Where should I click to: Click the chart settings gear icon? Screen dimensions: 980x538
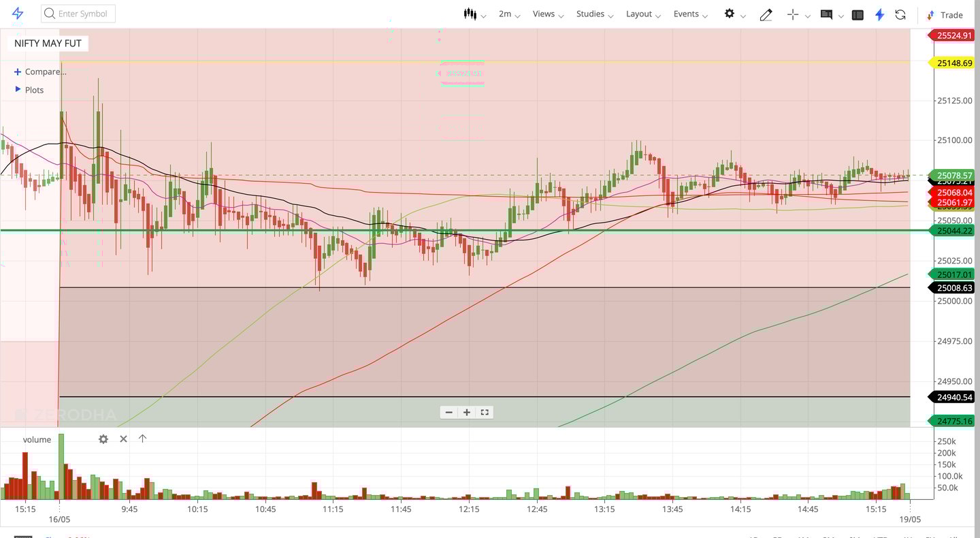click(730, 14)
